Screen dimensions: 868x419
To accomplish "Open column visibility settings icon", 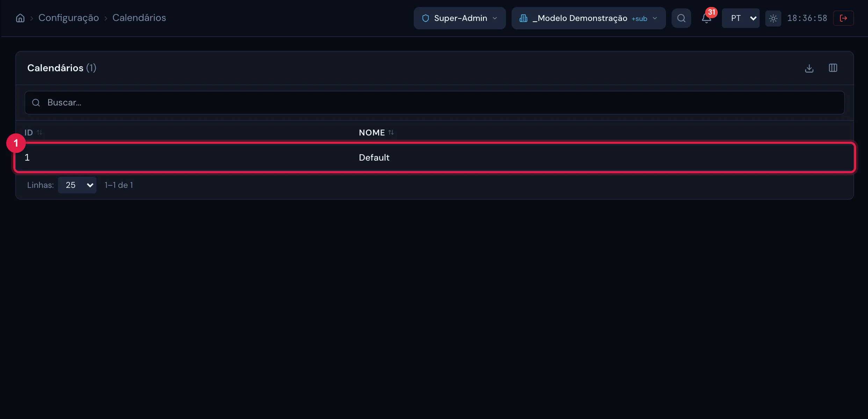I will pos(833,68).
